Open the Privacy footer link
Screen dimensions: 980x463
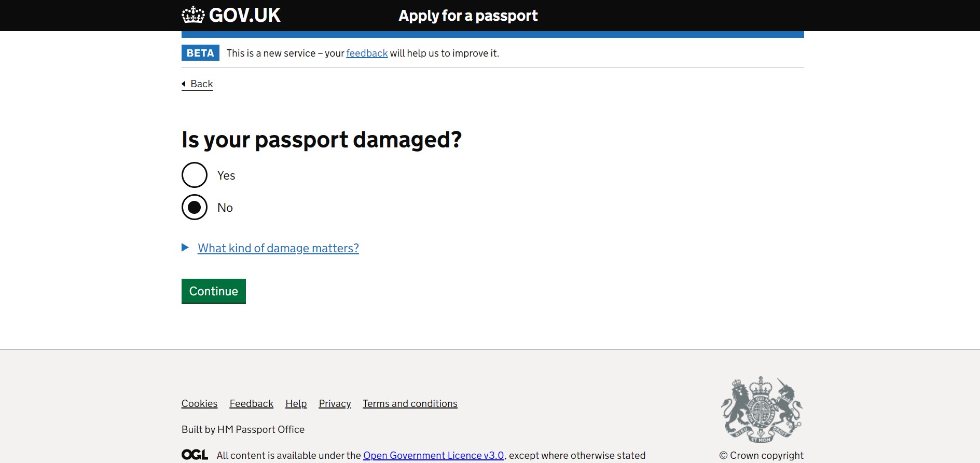[x=335, y=403]
